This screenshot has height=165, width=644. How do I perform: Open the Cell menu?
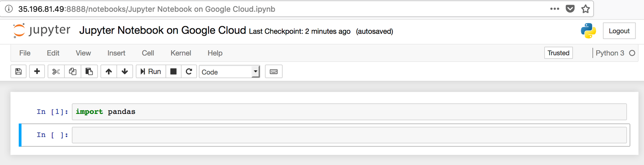(x=148, y=53)
